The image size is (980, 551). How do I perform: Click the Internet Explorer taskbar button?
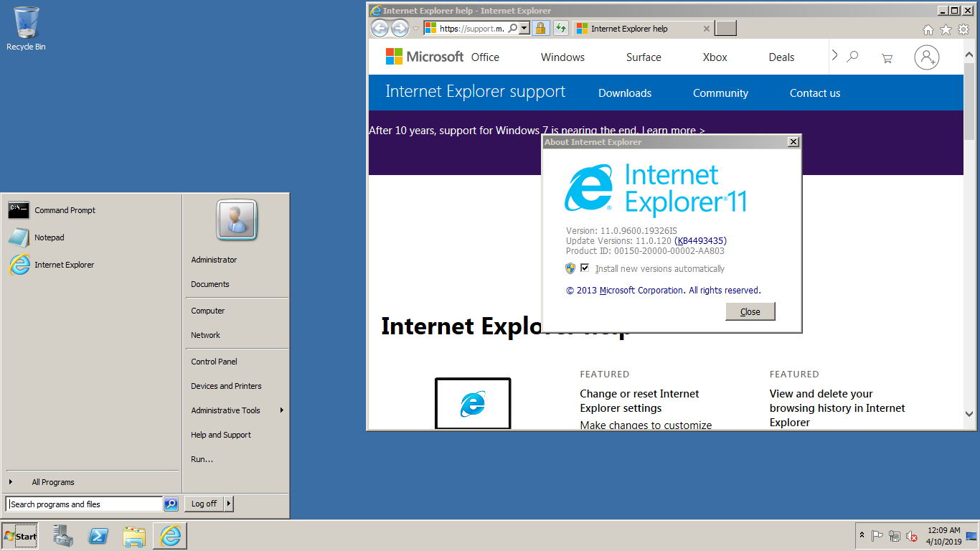(x=170, y=536)
